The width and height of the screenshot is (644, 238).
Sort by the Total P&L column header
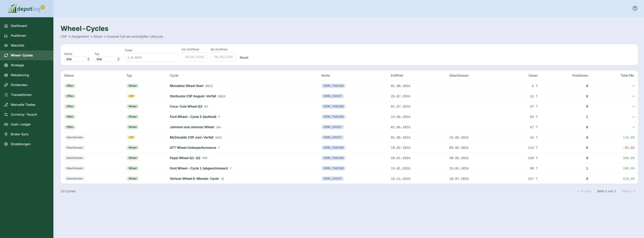(x=627, y=76)
